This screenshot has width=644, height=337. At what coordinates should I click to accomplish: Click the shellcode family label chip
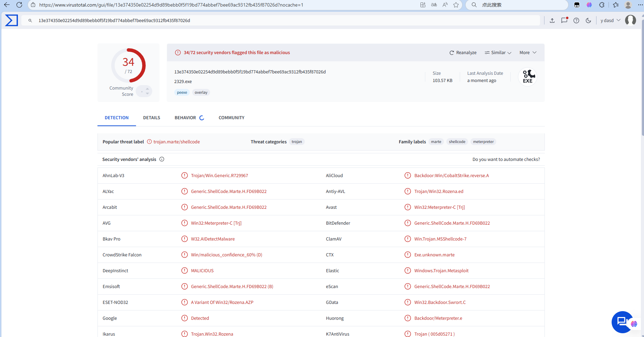(457, 142)
